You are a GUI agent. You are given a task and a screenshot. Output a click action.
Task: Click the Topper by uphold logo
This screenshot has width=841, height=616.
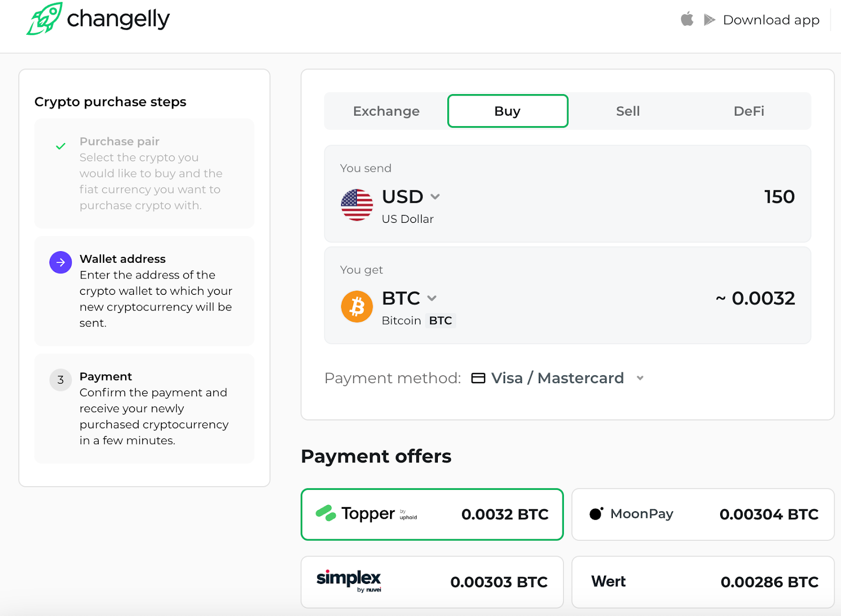click(x=368, y=514)
